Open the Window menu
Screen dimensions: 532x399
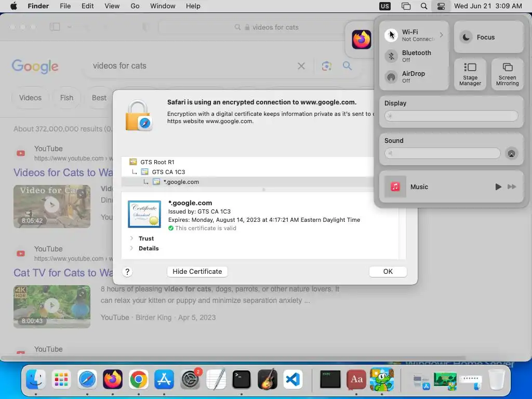(163, 6)
